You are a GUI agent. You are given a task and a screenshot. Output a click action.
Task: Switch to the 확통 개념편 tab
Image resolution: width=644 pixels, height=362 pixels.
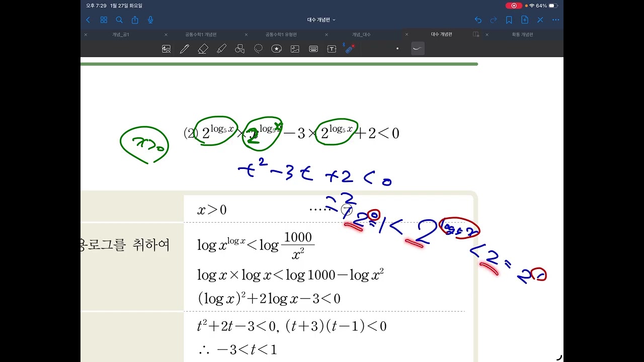pos(522,35)
